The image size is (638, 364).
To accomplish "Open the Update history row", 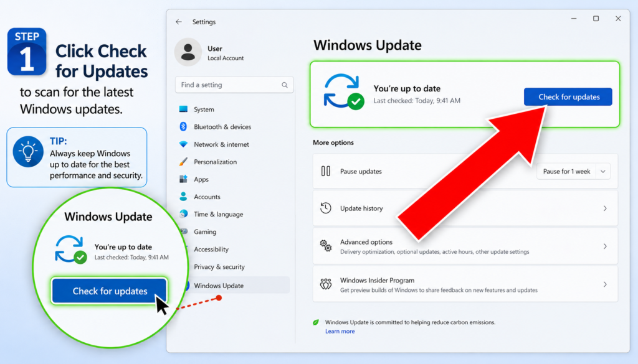I will (x=465, y=208).
